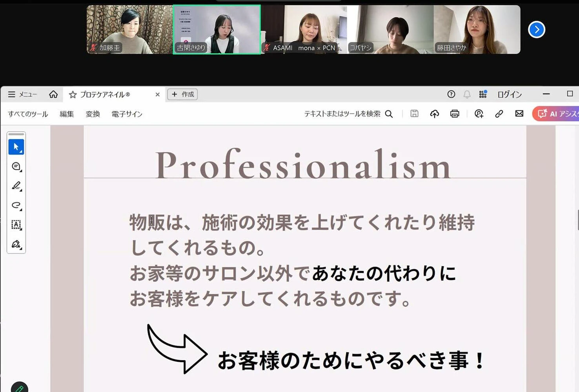Open the メニュー hamburger menu
579x392 pixels.
(x=22, y=94)
